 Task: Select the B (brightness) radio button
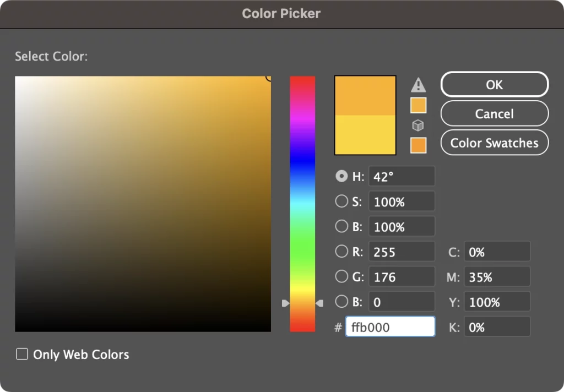tap(341, 226)
